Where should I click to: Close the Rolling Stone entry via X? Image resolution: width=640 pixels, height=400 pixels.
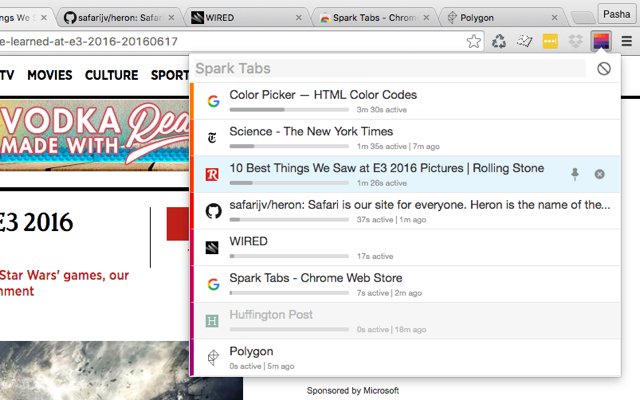click(600, 174)
